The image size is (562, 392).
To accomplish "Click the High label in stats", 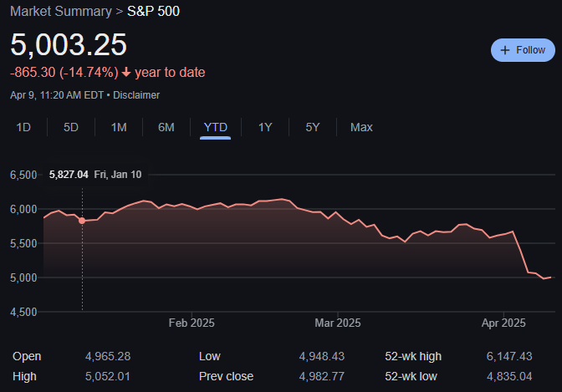I will tap(24, 377).
